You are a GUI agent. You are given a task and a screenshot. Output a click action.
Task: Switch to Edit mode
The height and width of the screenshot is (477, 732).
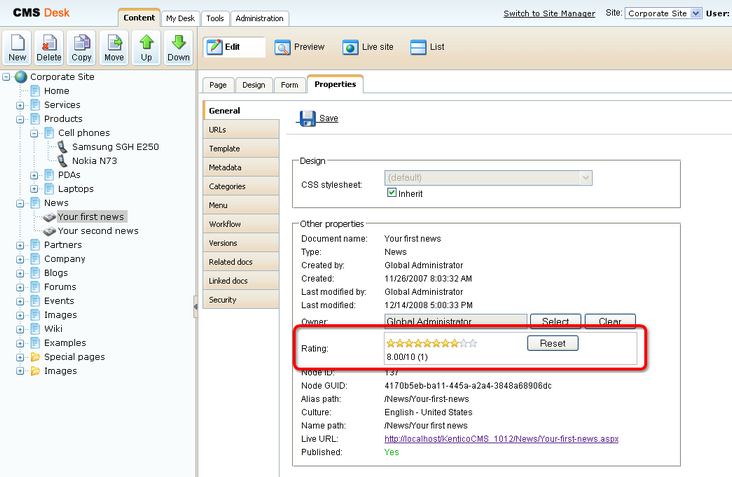click(234, 47)
